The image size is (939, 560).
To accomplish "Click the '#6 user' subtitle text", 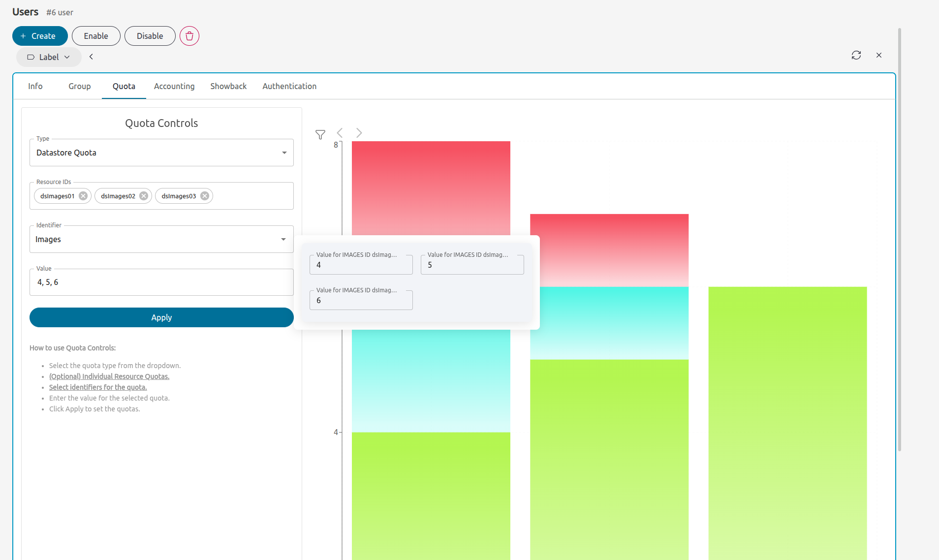I will [x=60, y=12].
